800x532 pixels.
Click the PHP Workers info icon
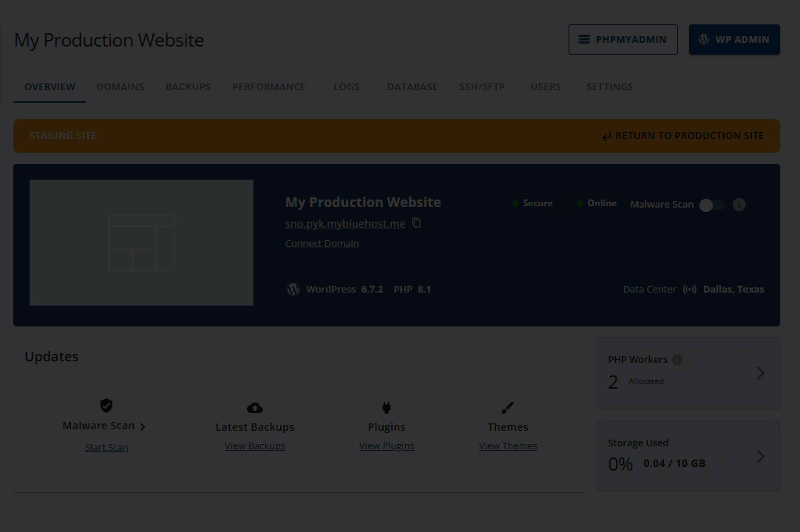coord(677,360)
